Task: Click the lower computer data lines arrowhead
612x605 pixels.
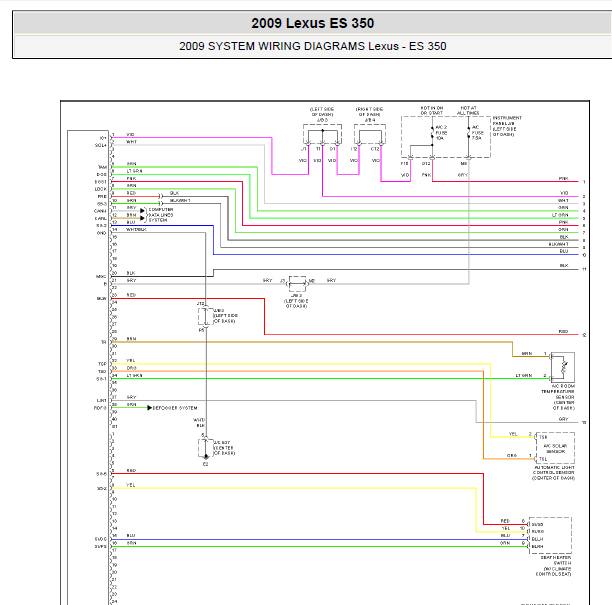Action: (142, 218)
